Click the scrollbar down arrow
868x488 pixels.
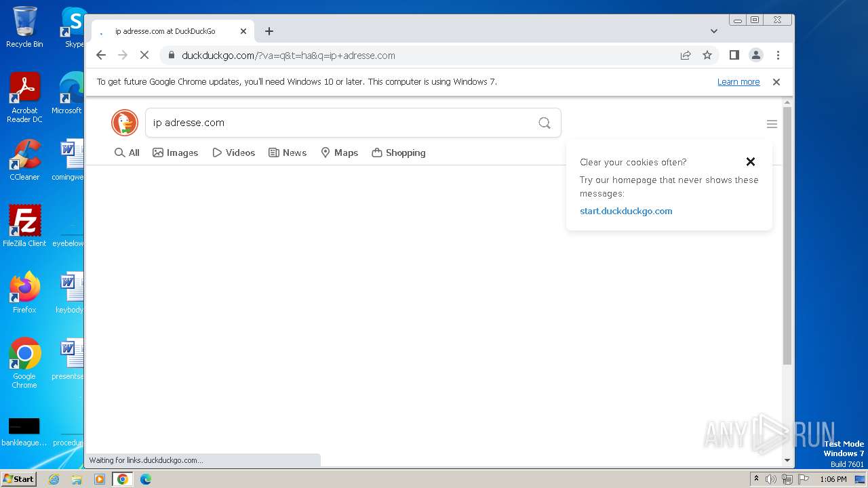(x=787, y=460)
